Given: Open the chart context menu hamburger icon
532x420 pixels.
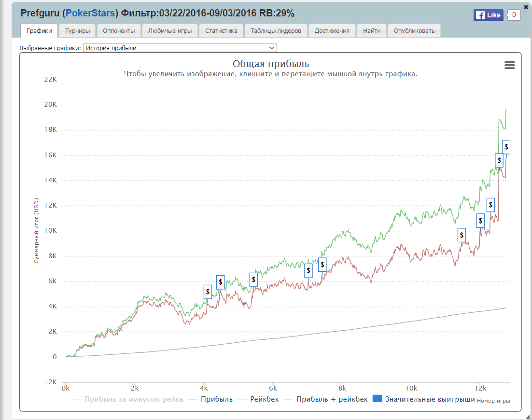Looking at the screenshot, I should 509,65.
